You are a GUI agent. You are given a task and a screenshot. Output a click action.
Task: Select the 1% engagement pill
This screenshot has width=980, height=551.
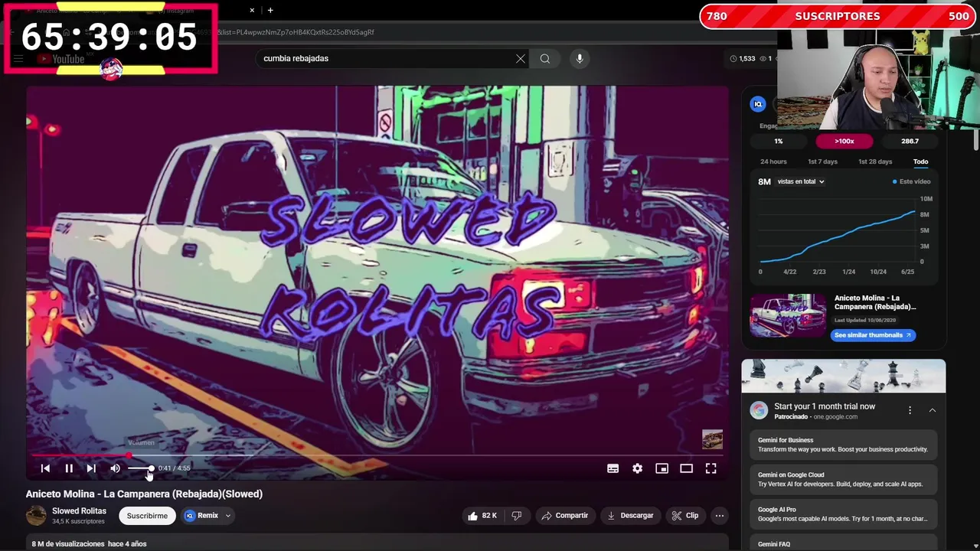[x=779, y=141]
